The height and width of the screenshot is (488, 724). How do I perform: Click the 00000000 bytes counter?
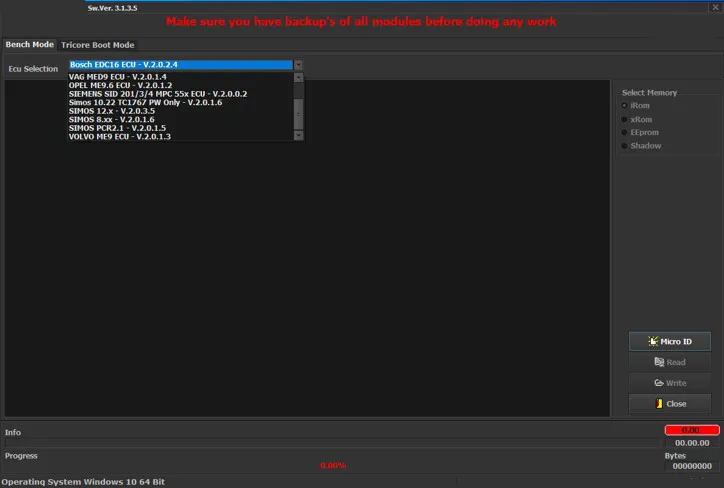coord(692,466)
